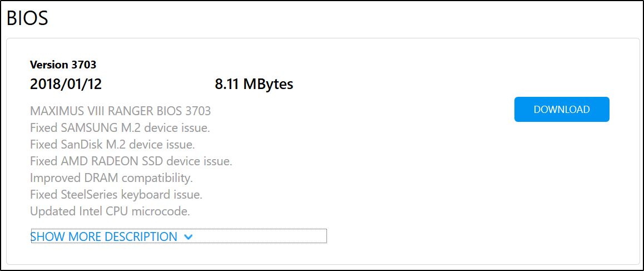Click the Fixed AMD RADEON SSD issue line
Viewport: 644px width, 271px height.
tap(131, 161)
